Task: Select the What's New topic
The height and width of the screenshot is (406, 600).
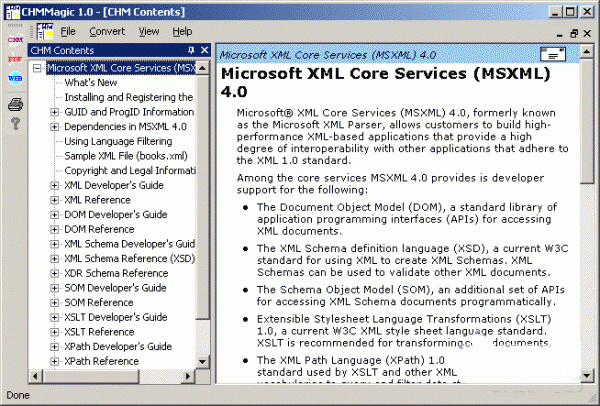Action: coord(91,83)
